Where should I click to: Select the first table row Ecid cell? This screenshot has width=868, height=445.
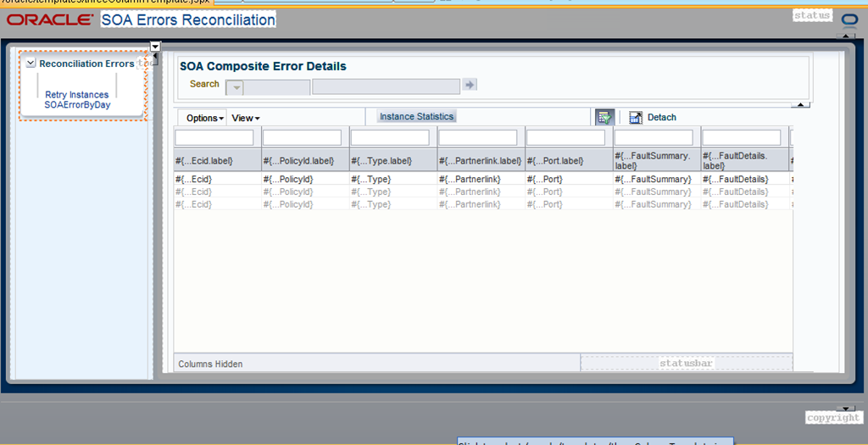pyautogui.click(x=217, y=180)
